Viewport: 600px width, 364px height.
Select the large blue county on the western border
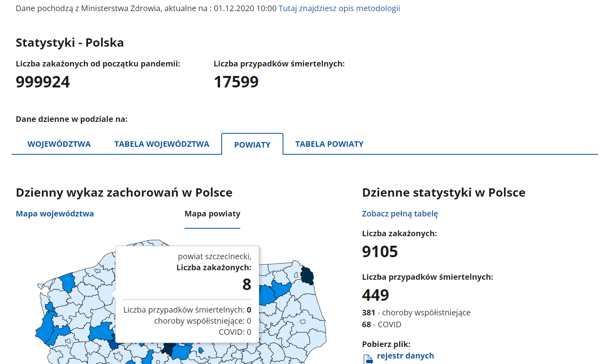46,329
